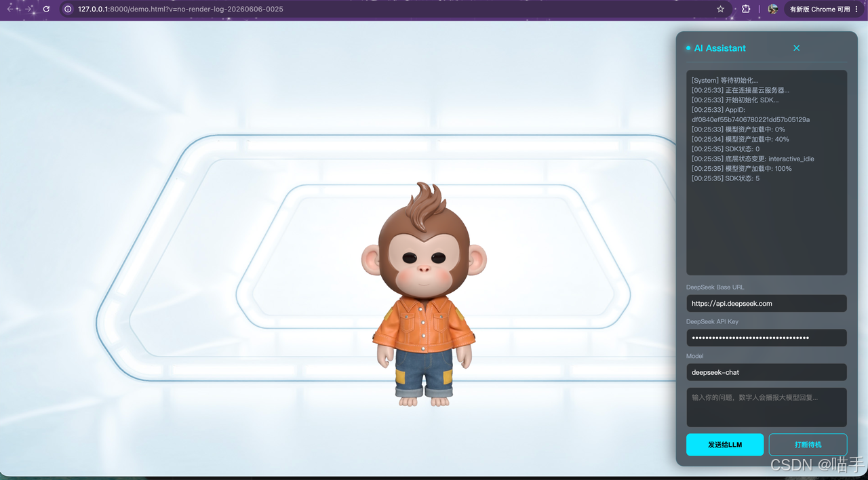Click the log line 模型资产加载中: 40%

pos(741,139)
